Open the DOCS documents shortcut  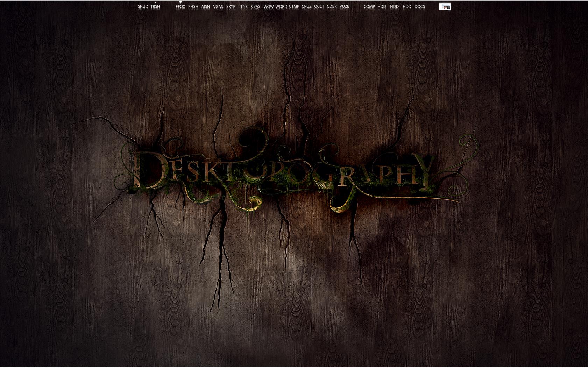pos(420,7)
